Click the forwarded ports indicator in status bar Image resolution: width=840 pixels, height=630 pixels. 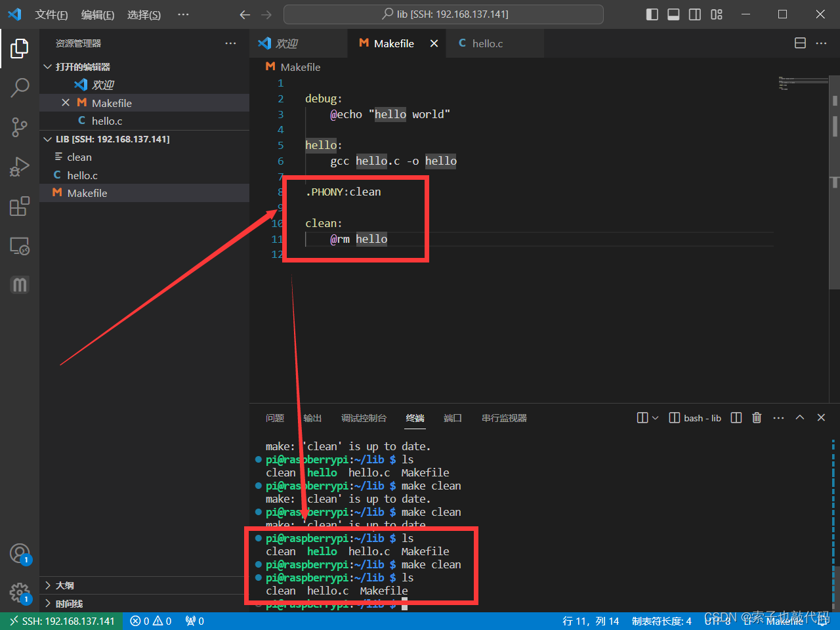(195, 621)
